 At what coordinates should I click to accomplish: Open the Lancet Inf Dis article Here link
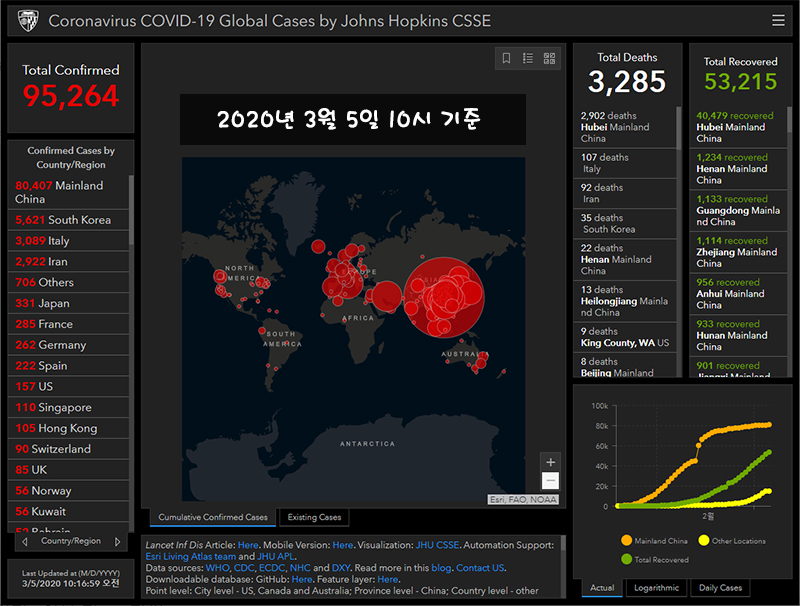click(x=248, y=545)
